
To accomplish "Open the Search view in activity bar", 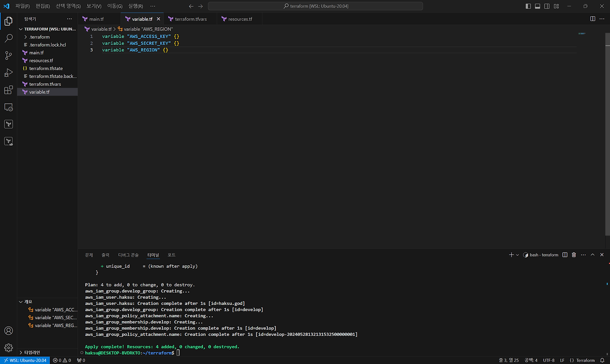I will [x=8, y=39].
